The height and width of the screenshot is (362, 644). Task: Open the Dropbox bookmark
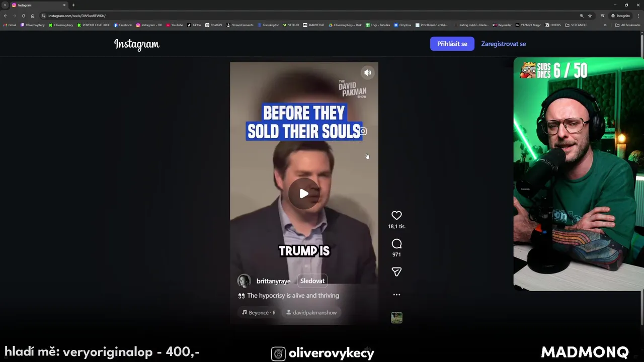403,25
